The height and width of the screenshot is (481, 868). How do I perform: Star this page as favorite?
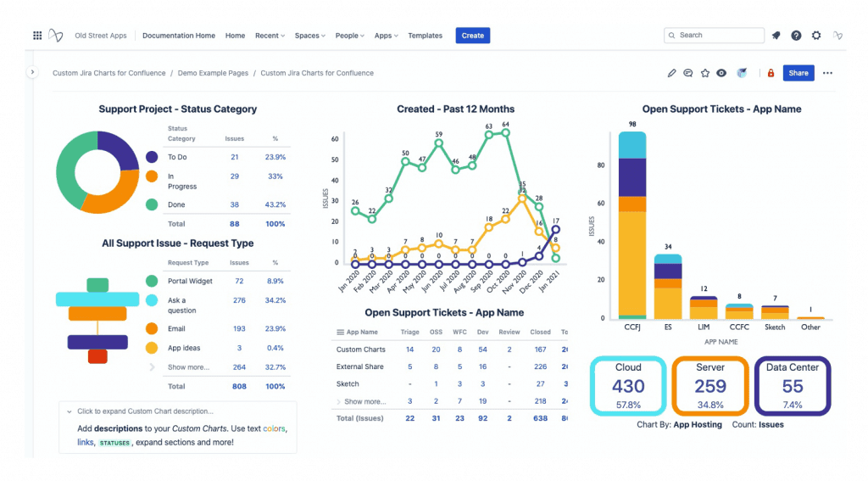point(704,73)
